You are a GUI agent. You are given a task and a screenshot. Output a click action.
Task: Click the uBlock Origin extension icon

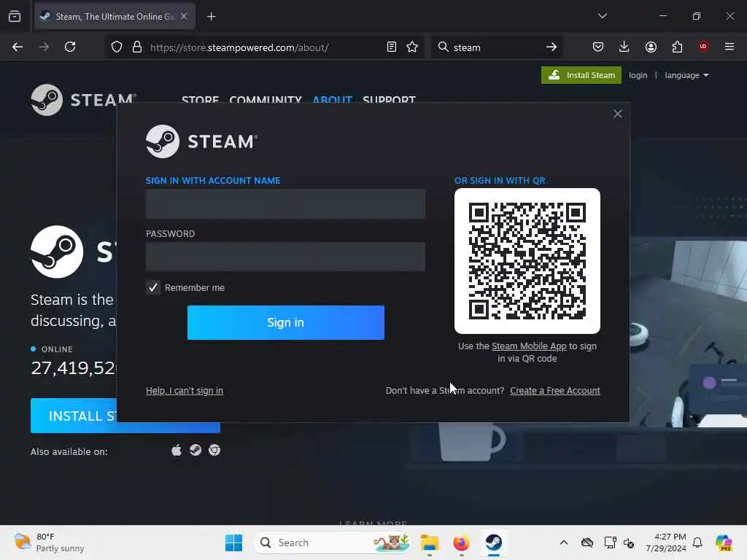703,47
